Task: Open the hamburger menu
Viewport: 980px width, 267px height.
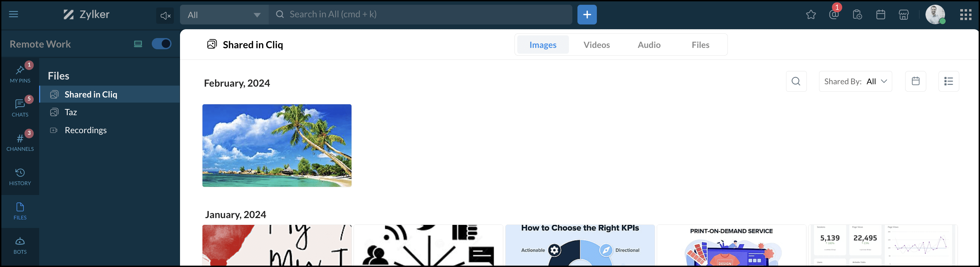Action: 14,14
